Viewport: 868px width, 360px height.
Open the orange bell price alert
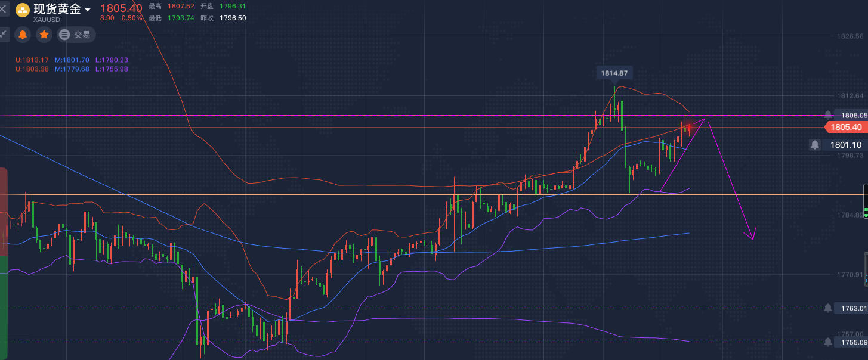point(23,35)
